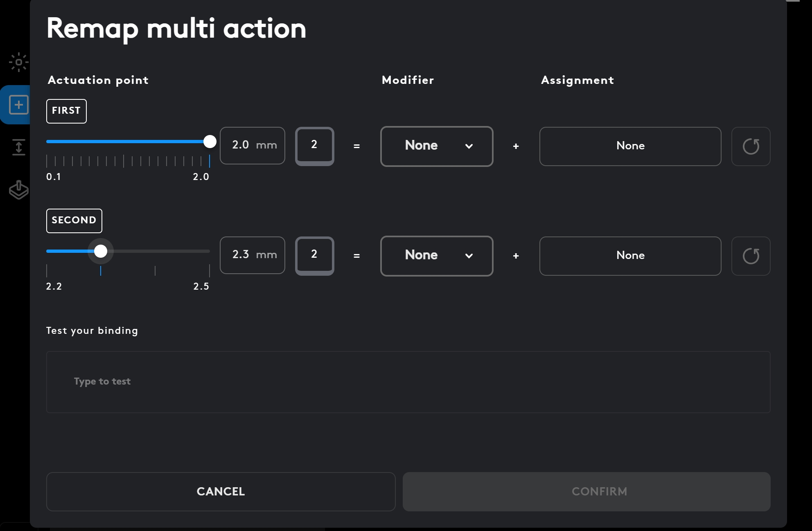Reset the second actuation assignment
The height and width of the screenshot is (531, 812).
point(751,256)
